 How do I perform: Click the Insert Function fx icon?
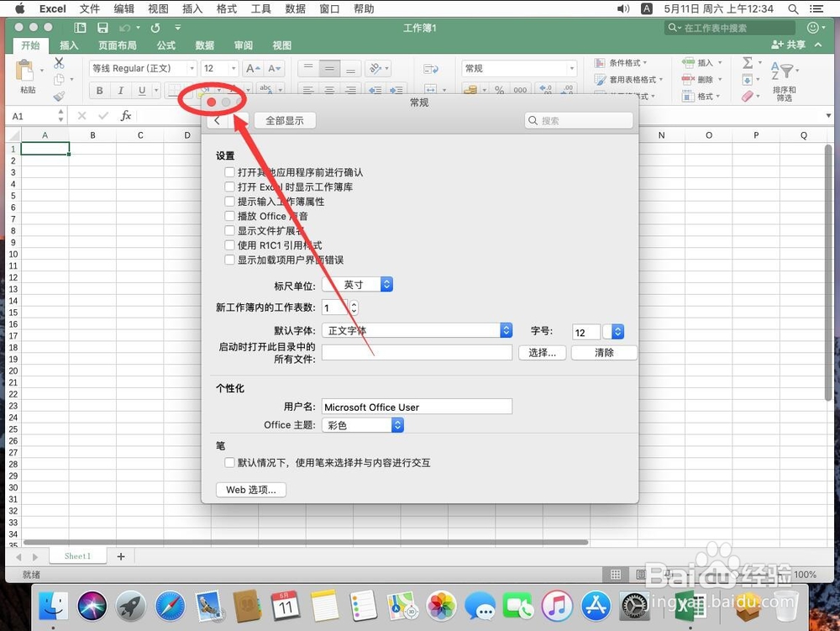click(x=126, y=116)
